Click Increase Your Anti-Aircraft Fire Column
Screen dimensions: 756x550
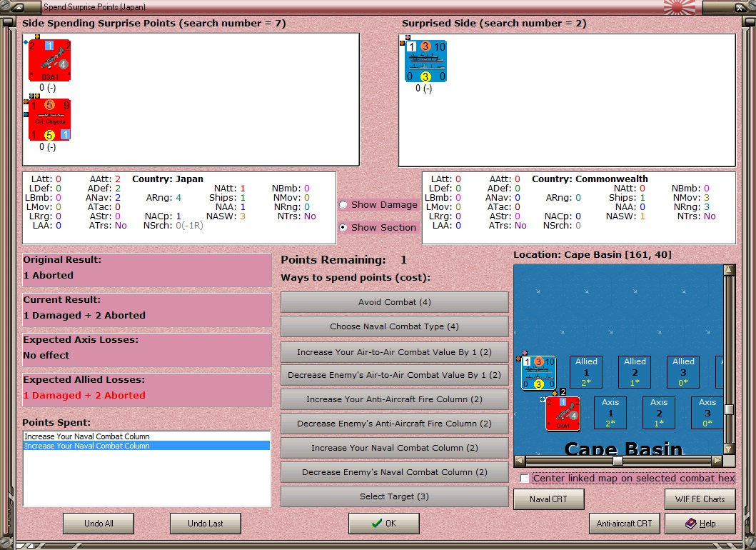tap(394, 399)
